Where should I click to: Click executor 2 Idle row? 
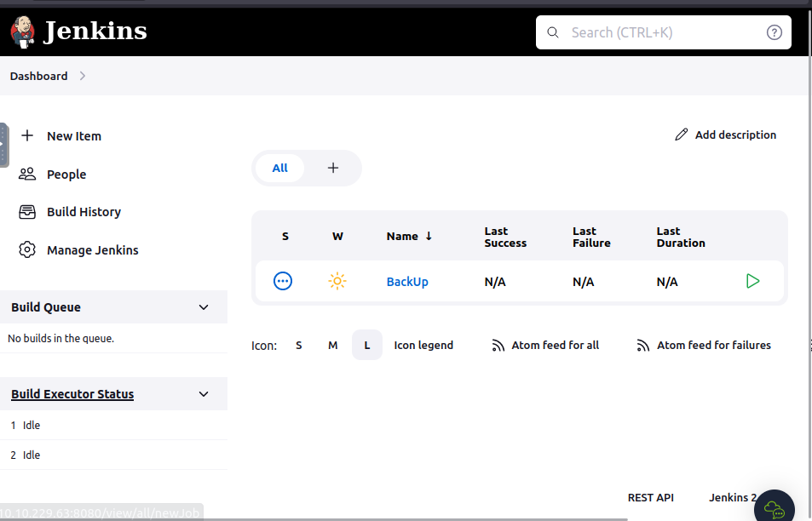point(113,455)
